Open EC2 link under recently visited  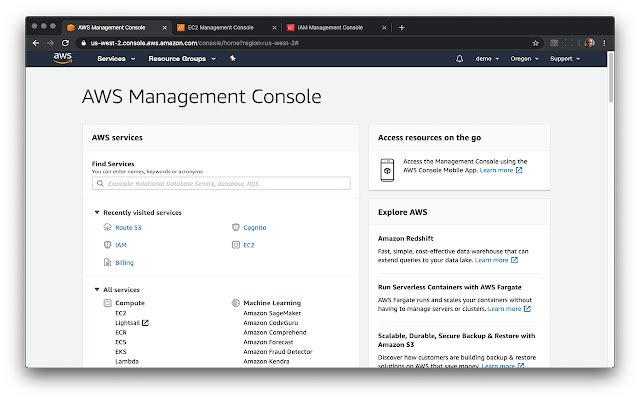click(x=249, y=245)
